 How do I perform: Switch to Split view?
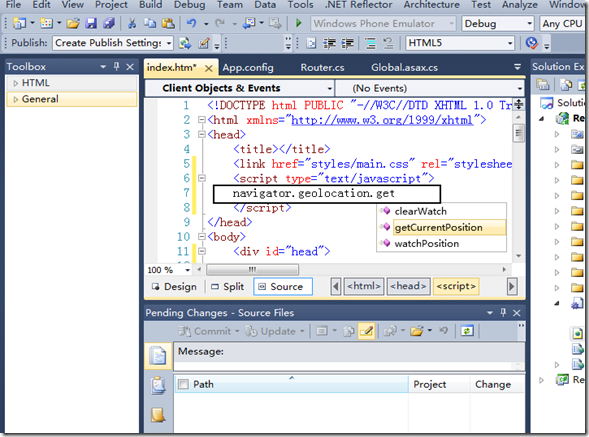pyautogui.click(x=228, y=287)
